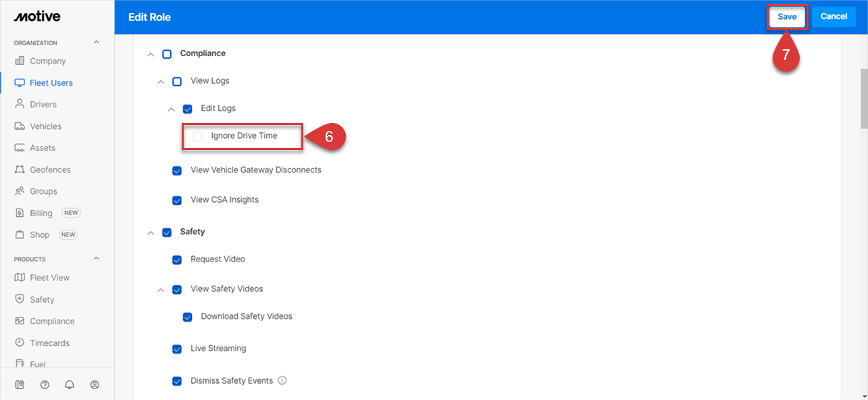
Task: Click the Geofences icon in sidebar
Action: (x=20, y=170)
